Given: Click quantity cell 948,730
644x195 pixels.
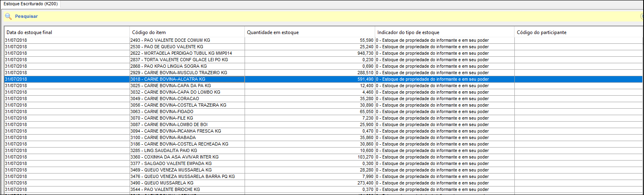Looking at the screenshot, I should 310,53.
